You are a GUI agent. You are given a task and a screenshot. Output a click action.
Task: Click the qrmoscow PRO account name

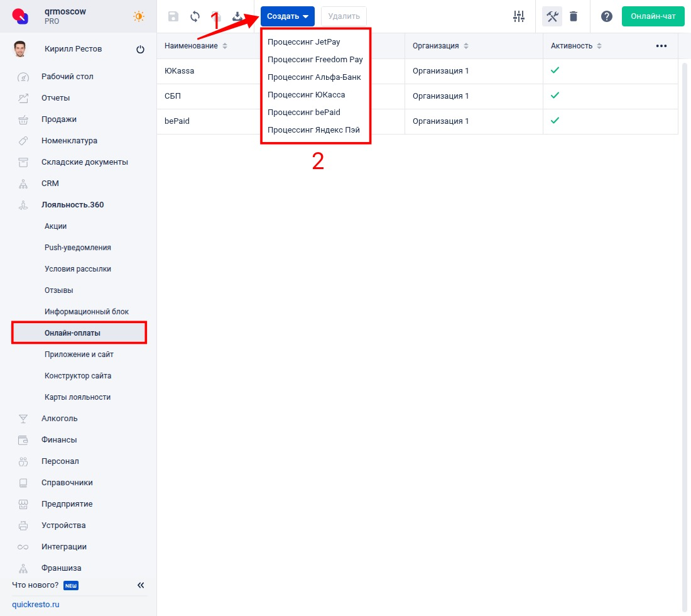(x=65, y=16)
